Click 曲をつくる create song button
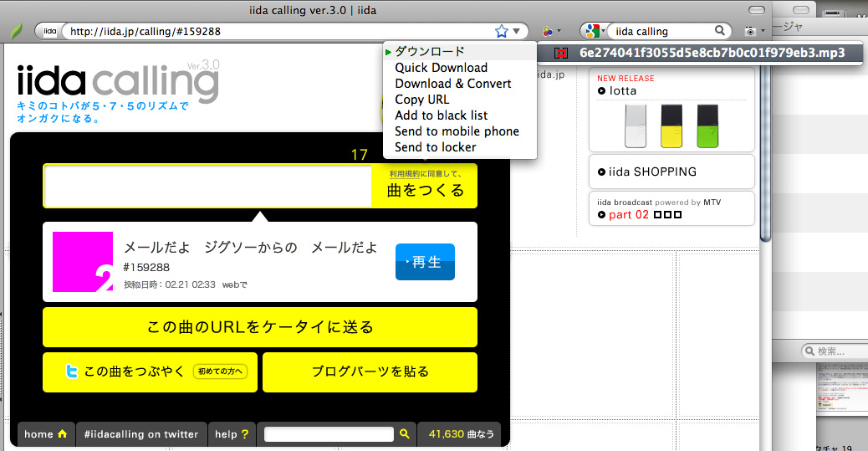 tap(425, 190)
